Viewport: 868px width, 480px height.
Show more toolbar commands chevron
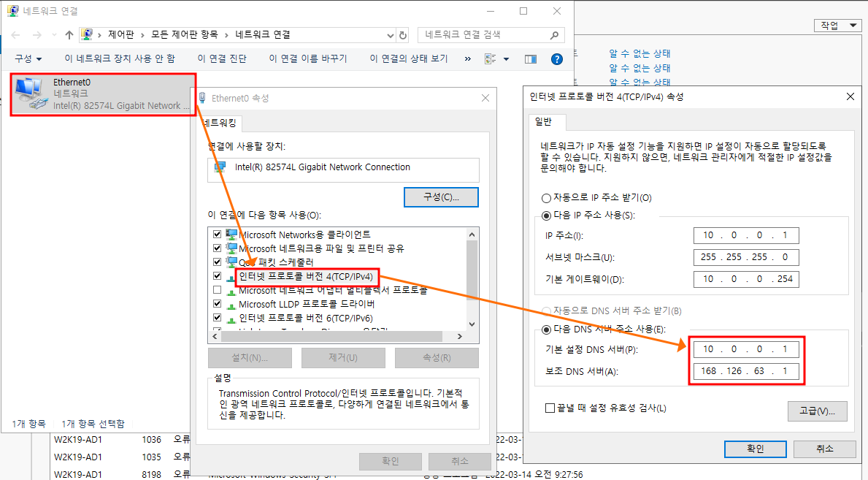pyautogui.click(x=468, y=58)
